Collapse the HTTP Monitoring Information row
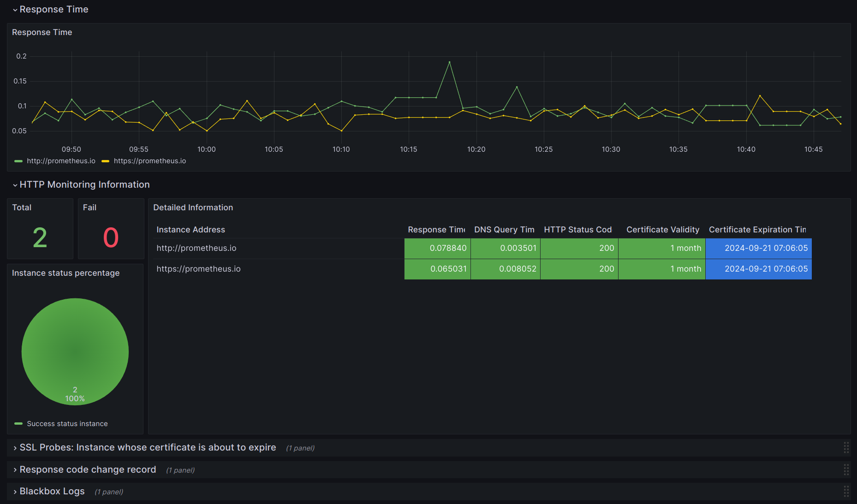Viewport: 857px width, 504px height. pyautogui.click(x=84, y=185)
